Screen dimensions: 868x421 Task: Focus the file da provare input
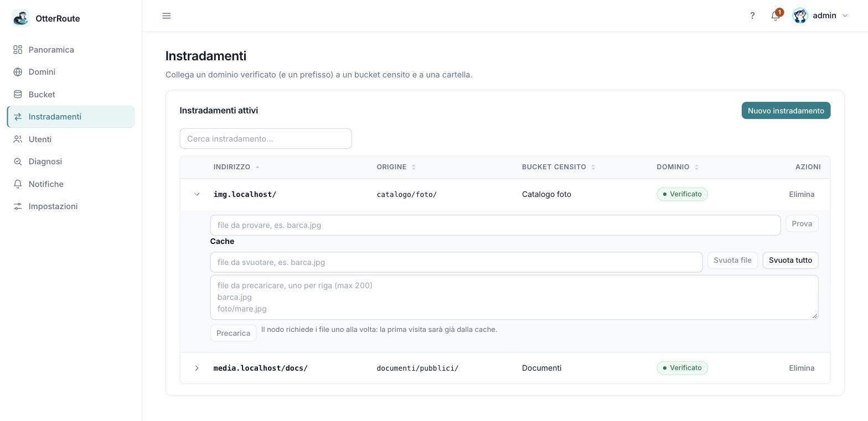(x=495, y=225)
